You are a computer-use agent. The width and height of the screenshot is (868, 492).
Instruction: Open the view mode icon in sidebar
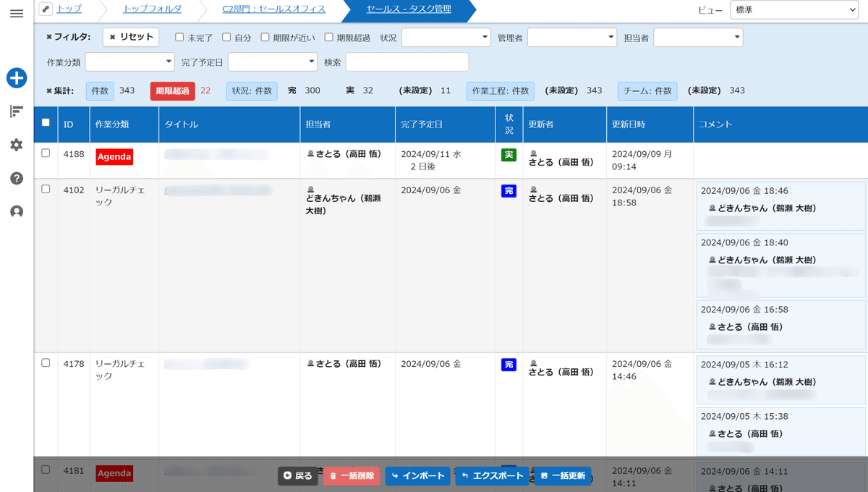17,111
